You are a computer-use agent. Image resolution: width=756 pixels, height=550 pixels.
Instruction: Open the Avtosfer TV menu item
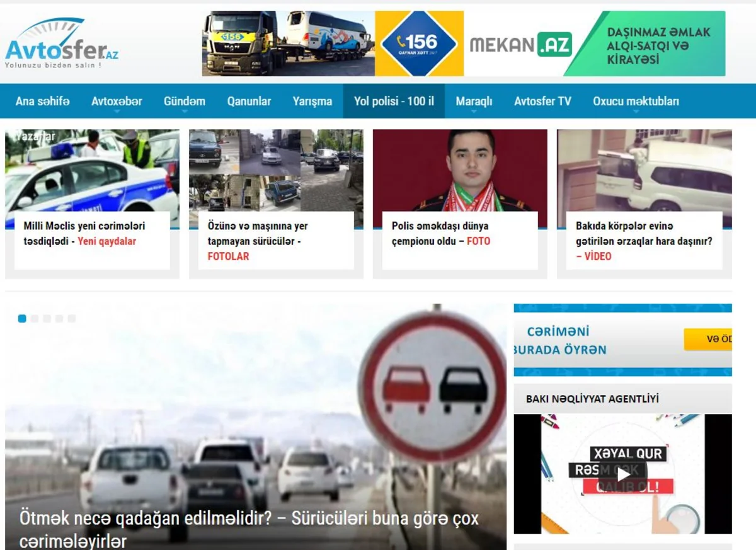(x=542, y=101)
